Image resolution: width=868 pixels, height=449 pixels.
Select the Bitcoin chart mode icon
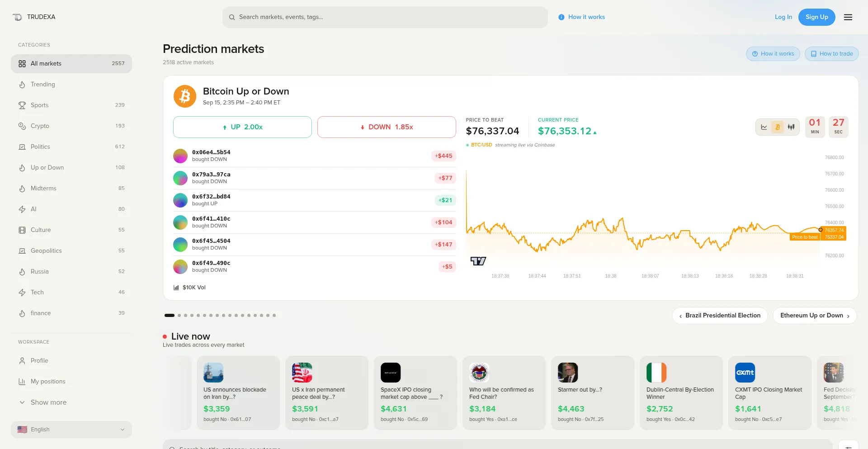click(778, 127)
